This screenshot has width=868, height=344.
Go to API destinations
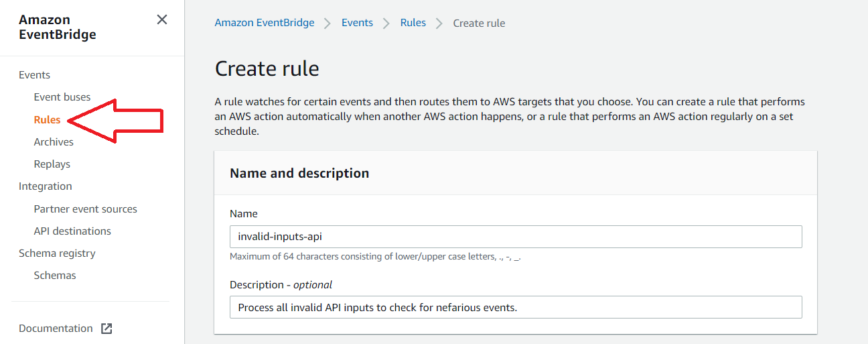[72, 231]
